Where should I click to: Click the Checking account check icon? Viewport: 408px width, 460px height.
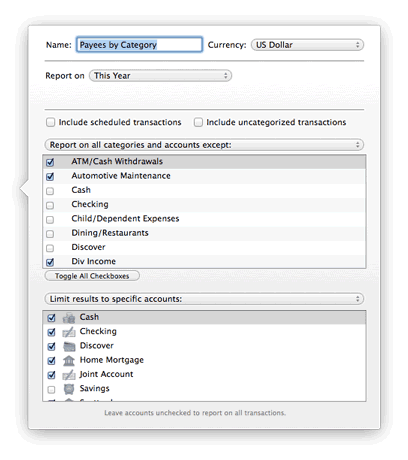69,332
